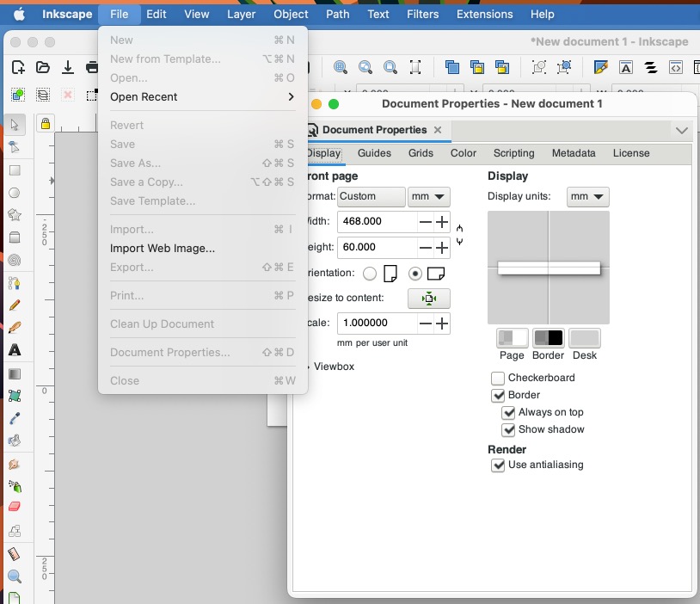The image size is (700, 604).
Task: Select the Pencil freehand tool
Action: 15,305
